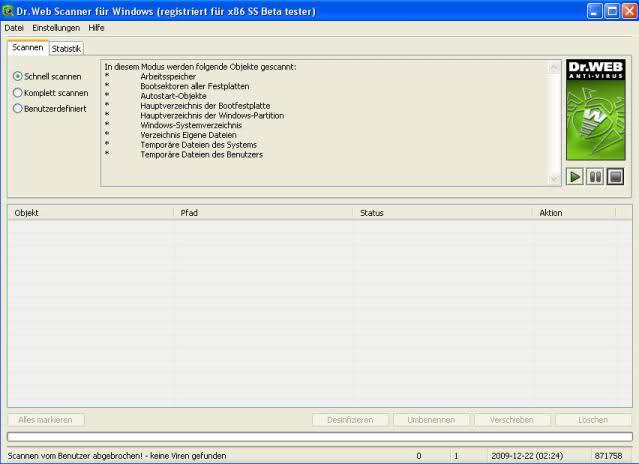Image resolution: width=639 pixels, height=464 pixels.
Task: Sort results by Objekt column header
Action: click(90, 213)
